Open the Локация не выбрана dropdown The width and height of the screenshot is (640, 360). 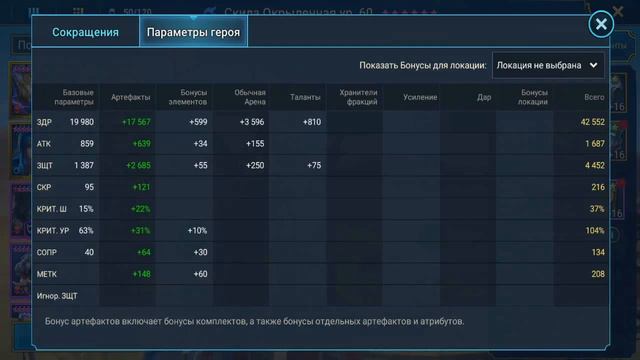click(x=548, y=65)
